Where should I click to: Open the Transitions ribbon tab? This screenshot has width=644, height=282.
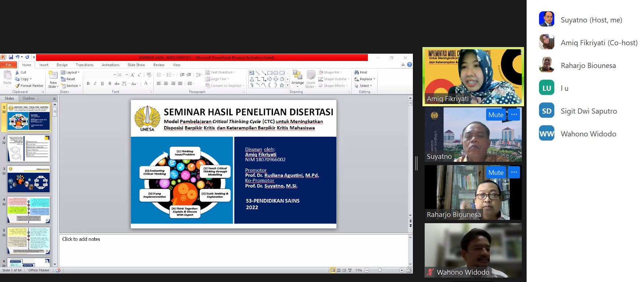85,65
